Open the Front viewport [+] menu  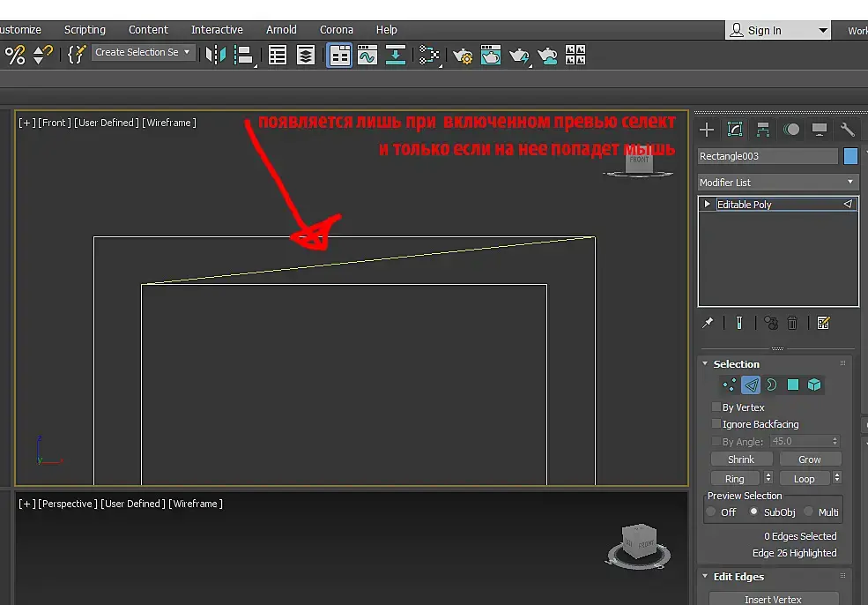click(x=26, y=123)
